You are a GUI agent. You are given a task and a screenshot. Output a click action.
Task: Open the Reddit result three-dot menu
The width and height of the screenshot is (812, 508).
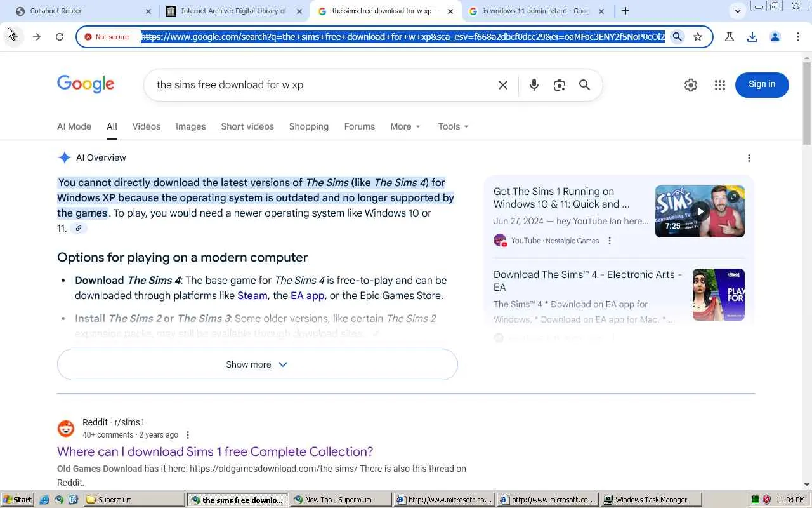pos(187,435)
